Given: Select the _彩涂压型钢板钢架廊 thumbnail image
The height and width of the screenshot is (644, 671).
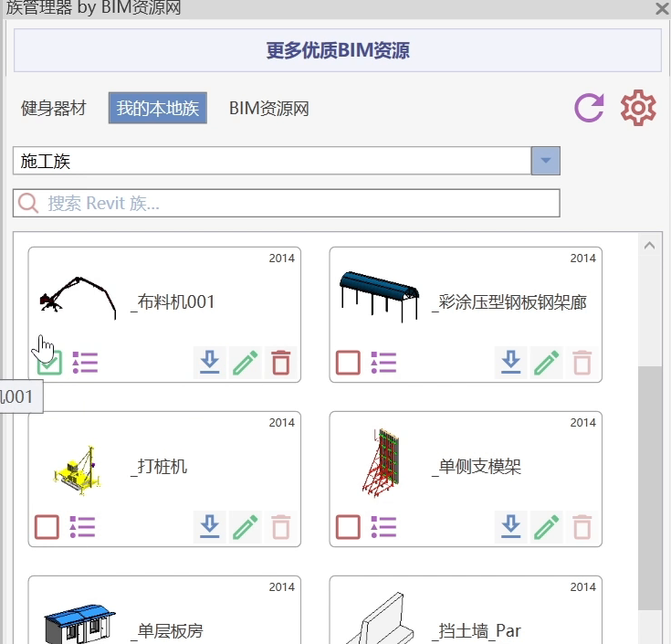Looking at the screenshot, I should (380, 296).
